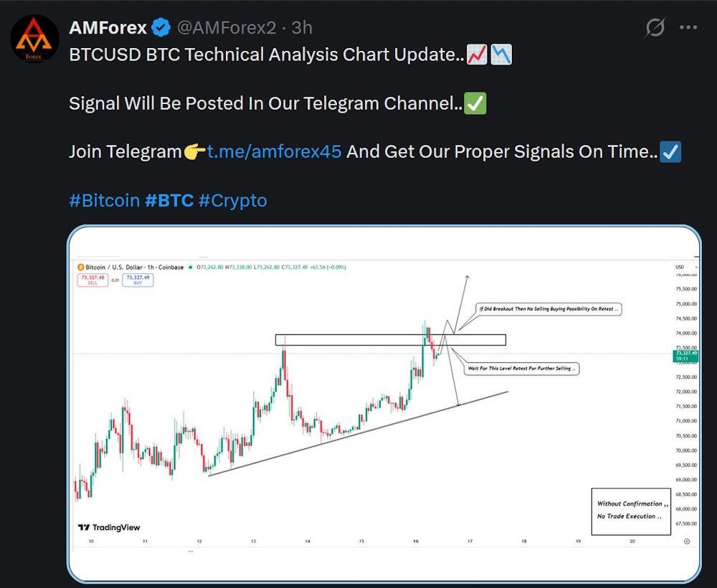Click the Bitcoin coin icon in the chart legend
Screen dimensions: 717x588
click(81, 266)
